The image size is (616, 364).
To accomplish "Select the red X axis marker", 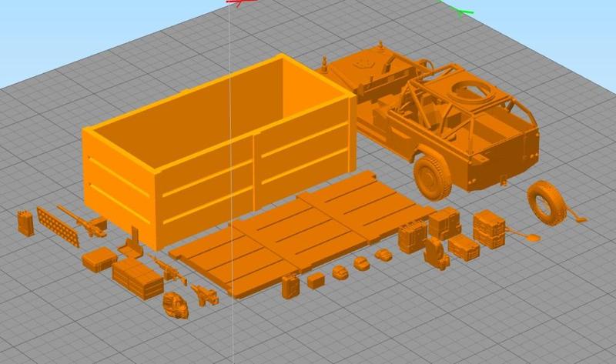I will tap(241, 2).
